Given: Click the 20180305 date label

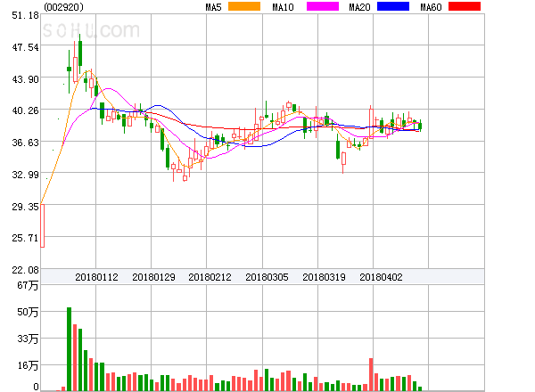Looking at the screenshot, I should [267, 277].
